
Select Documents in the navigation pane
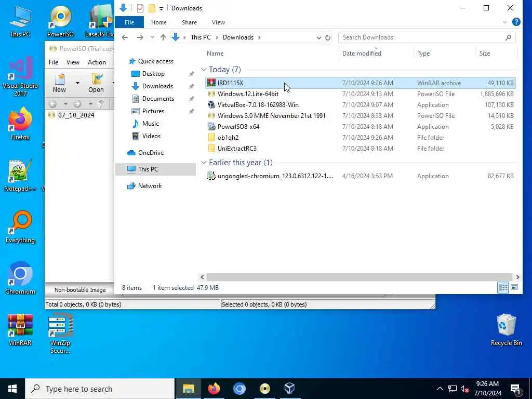coord(158,99)
